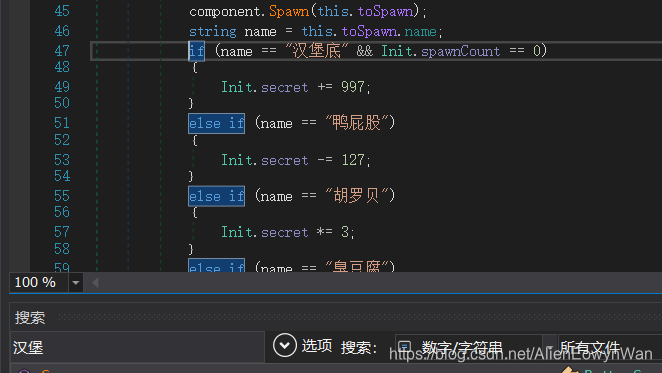Click line number 57 in the gutter
The height and width of the screenshot is (373, 662).
pyautogui.click(x=62, y=232)
